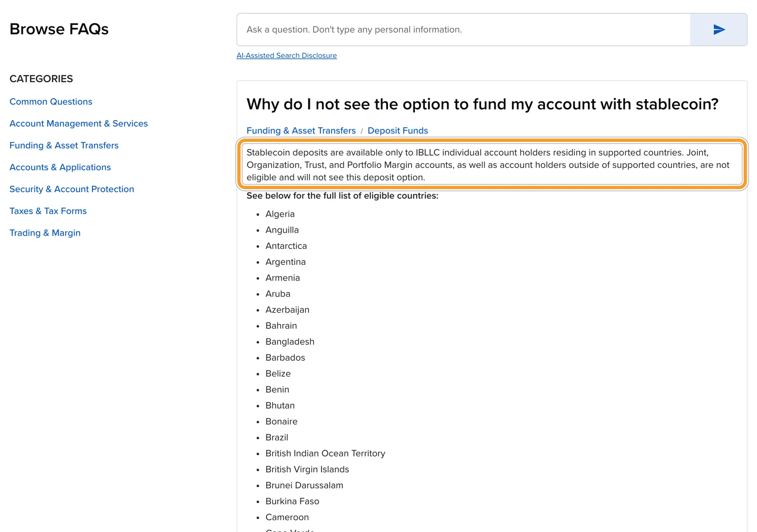
Task: Click the Browse FAQs heading
Action: pos(59,29)
